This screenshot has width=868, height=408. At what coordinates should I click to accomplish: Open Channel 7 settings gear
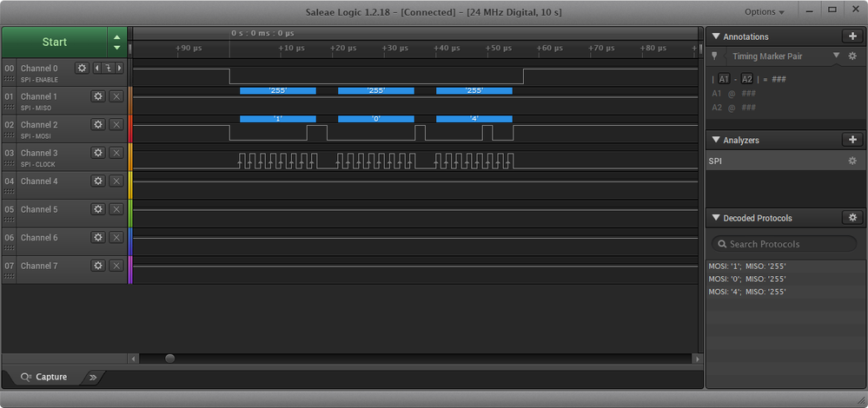pyautogui.click(x=98, y=266)
